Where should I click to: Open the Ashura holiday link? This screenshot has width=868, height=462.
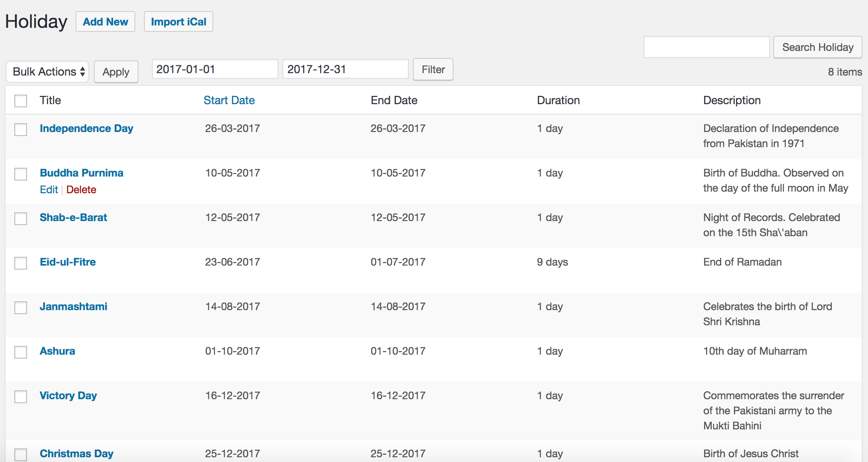(x=57, y=351)
